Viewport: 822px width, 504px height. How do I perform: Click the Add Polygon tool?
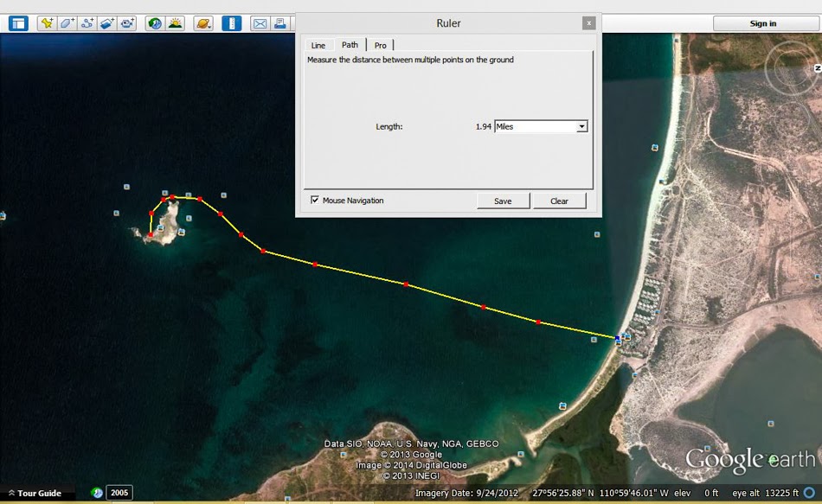pos(67,23)
